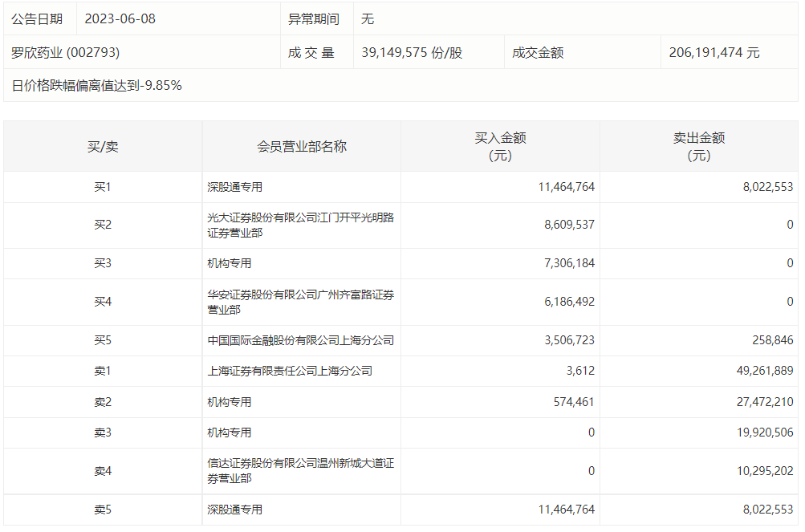The width and height of the screenshot is (805, 532).
Task: Select volume 39,149,575 份/股
Action: point(412,52)
